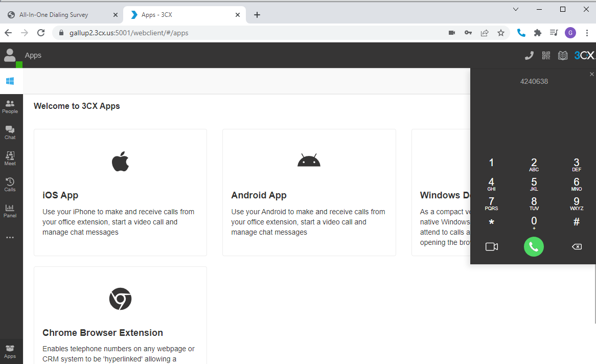Open the Meet section in sidebar
Screen dimensions: 596x364
tap(10, 158)
